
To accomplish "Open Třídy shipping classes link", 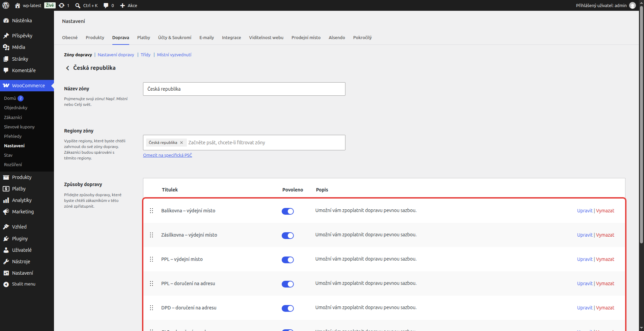I will click(x=145, y=55).
